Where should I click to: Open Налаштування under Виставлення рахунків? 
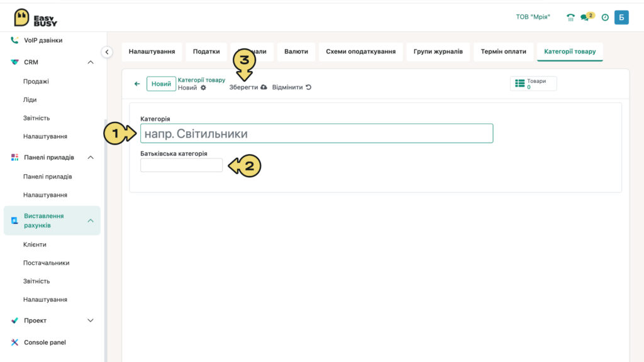(45, 300)
